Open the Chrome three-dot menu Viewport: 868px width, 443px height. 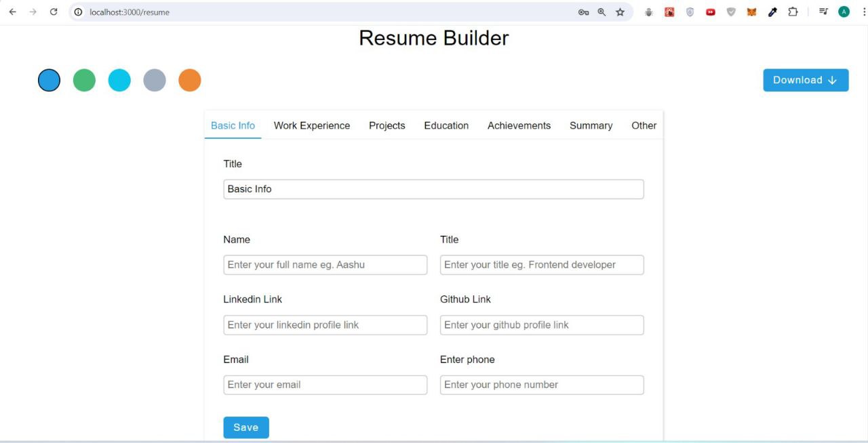(863, 12)
